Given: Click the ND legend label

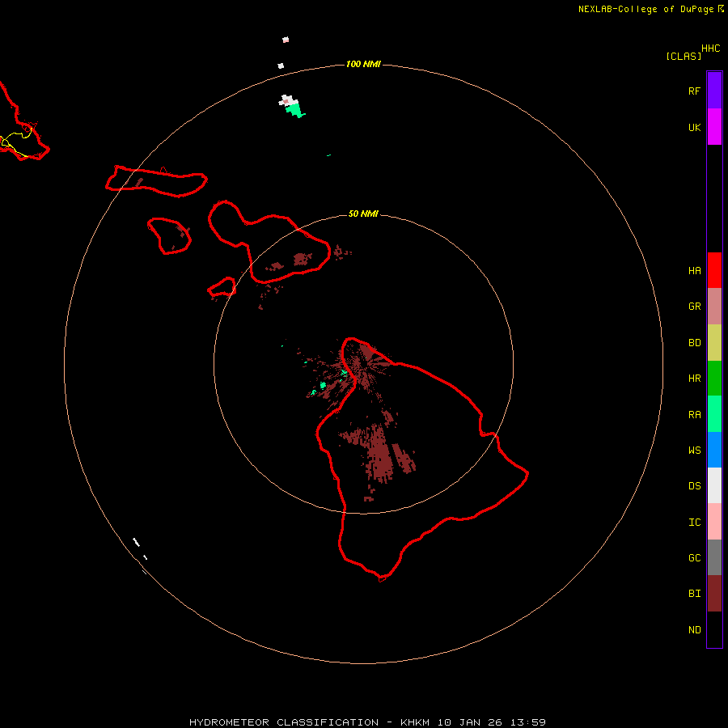Looking at the screenshot, I should [694, 630].
